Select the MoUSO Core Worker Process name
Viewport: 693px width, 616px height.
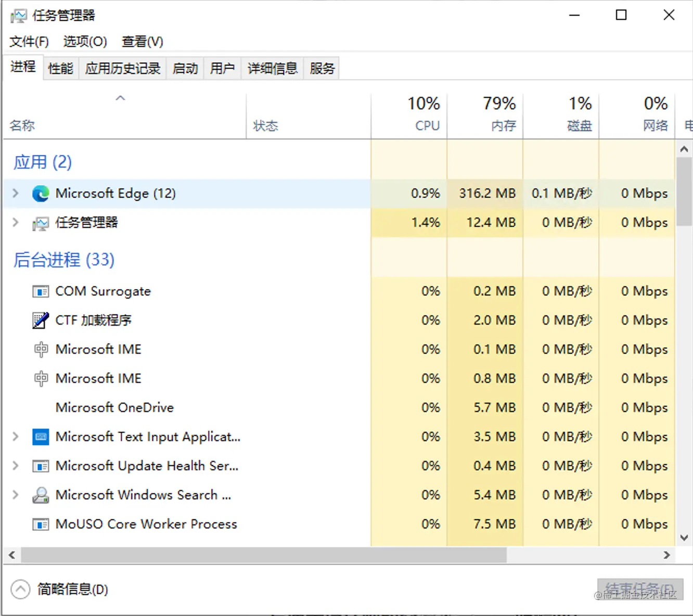146,524
